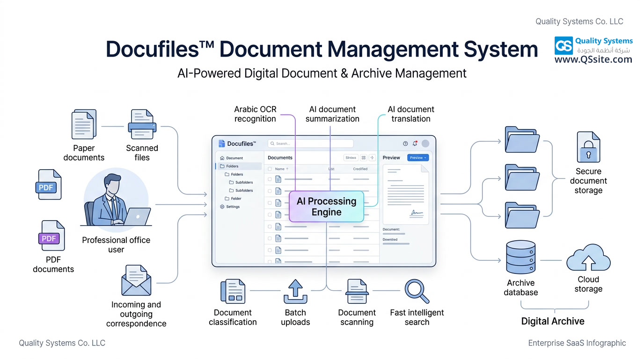Screen dimensions: 644x359
Task: Toggle the Name column sort arrow
Action: pyautogui.click(x=287, y=169)
